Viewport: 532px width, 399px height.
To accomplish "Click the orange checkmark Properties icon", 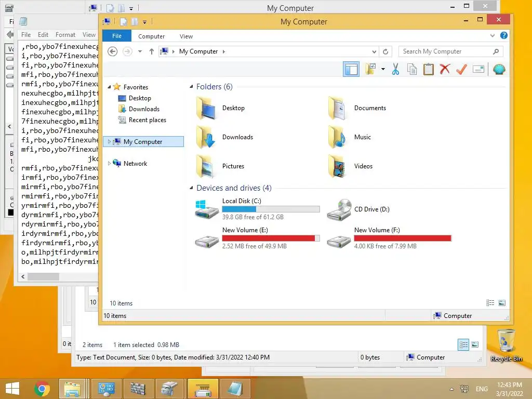I will pyautogui.click(x=461, y=69).
